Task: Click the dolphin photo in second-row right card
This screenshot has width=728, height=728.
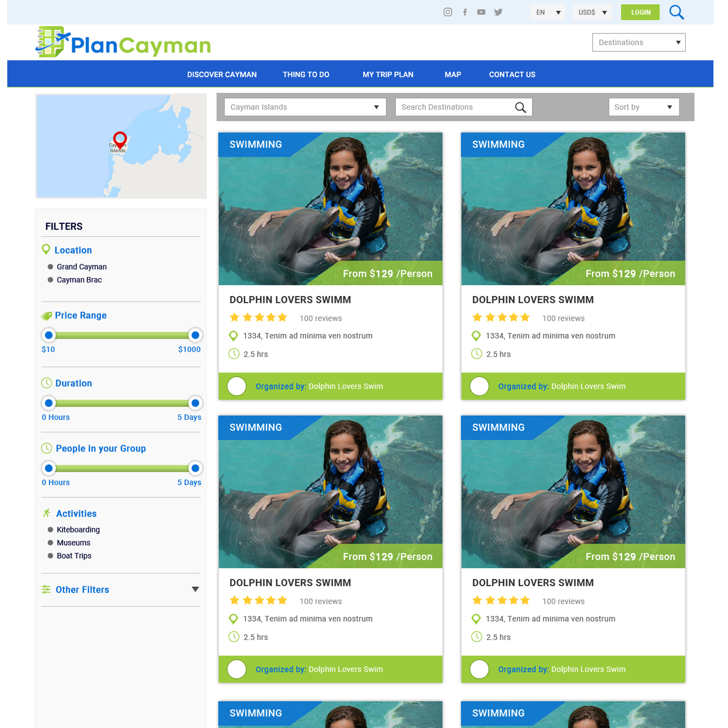Action: (x=573, y=492)
